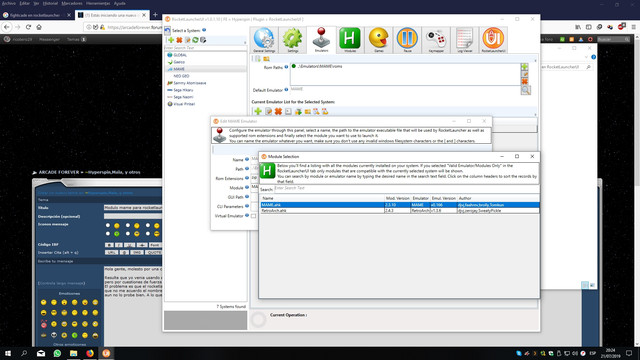The height and width of the screenshot is (360, 640).
Task: Edit the selected rom path
Action: pyautogui.click(x=525, y=74)
